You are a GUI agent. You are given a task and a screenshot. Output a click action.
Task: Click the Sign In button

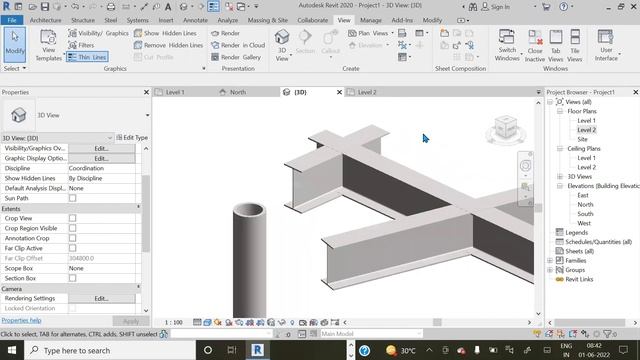coord(496,7)
